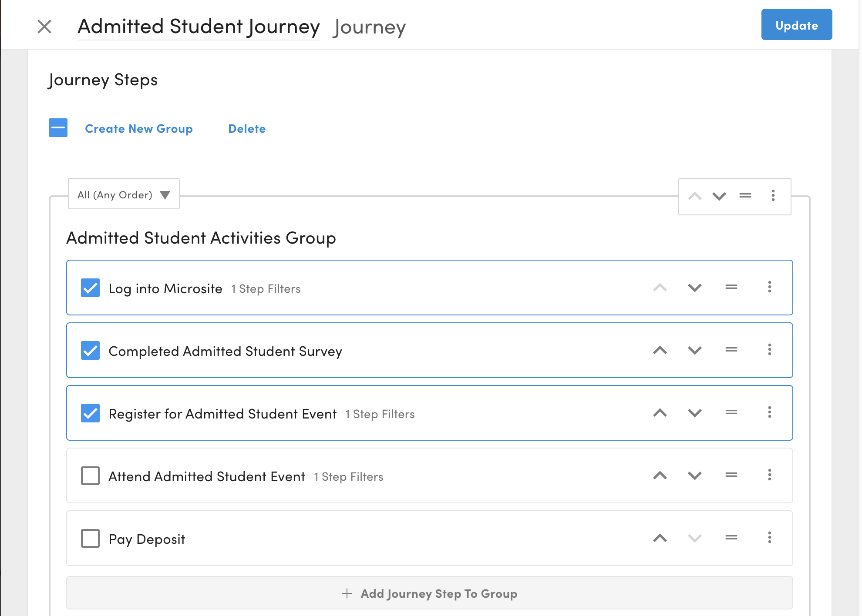Screen dimensions: 862x616
Task: Check the Pay Deposit checkbox
Action: point(90,539)
